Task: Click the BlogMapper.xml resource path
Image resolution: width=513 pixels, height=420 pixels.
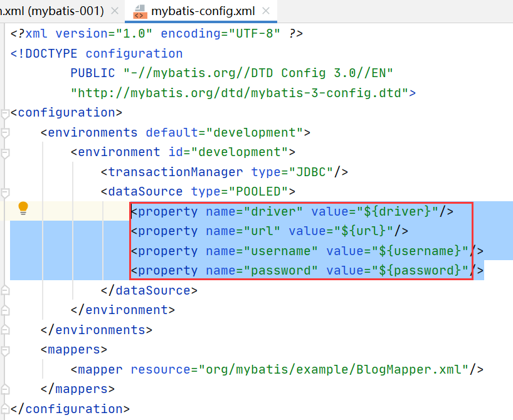Action: (337, 369)
